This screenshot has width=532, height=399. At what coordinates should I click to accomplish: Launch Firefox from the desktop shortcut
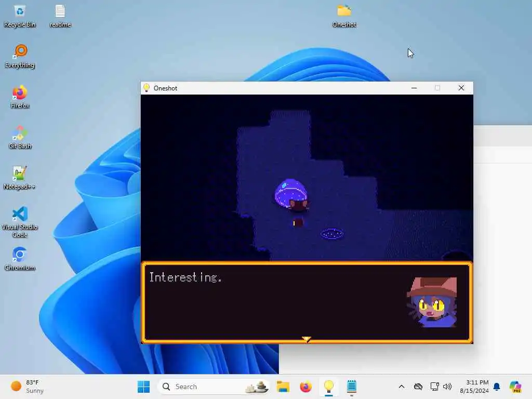coord(20,97)
